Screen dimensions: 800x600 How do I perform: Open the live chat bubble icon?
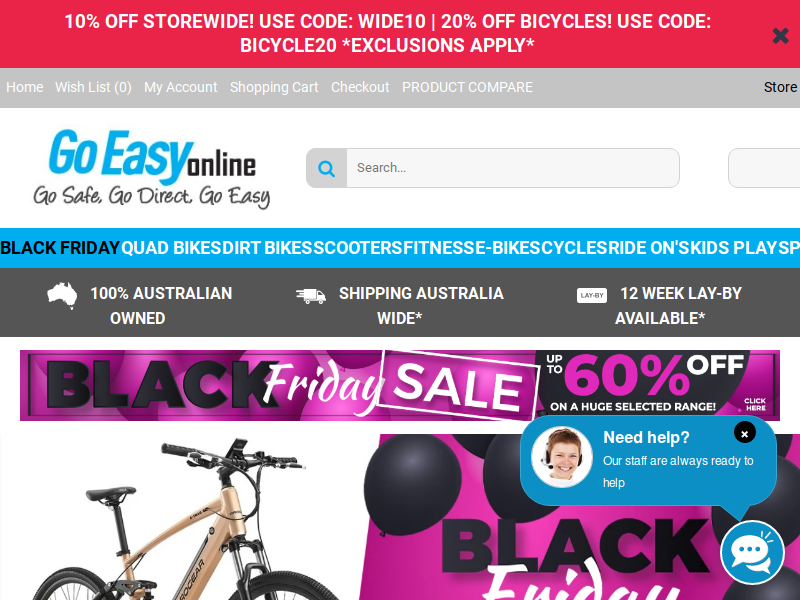pyautogui.click(x=752, y=553)
